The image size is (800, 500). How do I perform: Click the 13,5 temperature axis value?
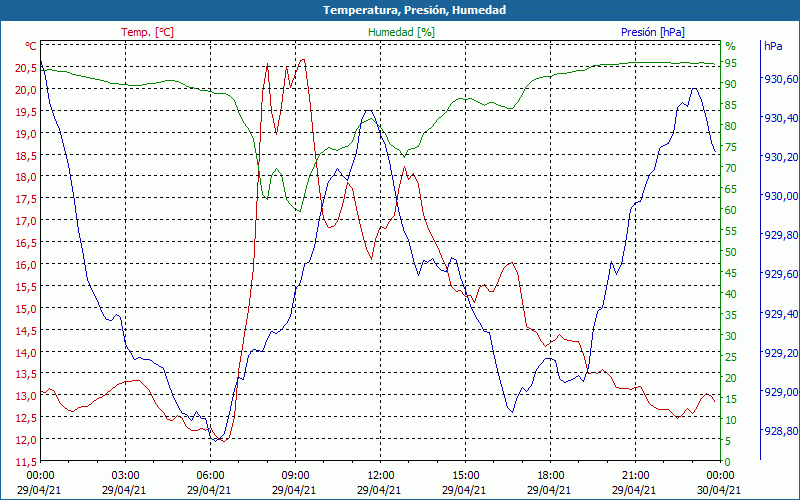[x=26, y=374]
